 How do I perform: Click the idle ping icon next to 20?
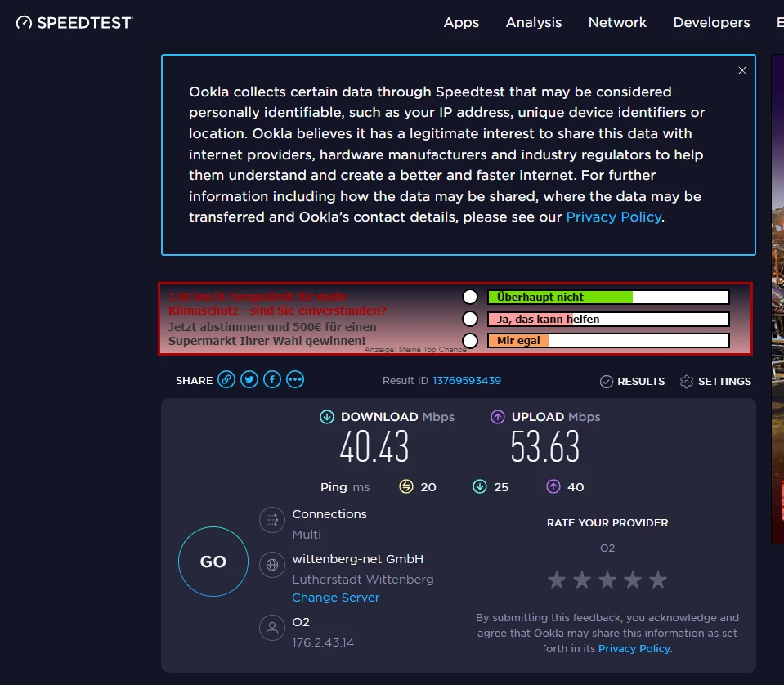coord(406,486)
